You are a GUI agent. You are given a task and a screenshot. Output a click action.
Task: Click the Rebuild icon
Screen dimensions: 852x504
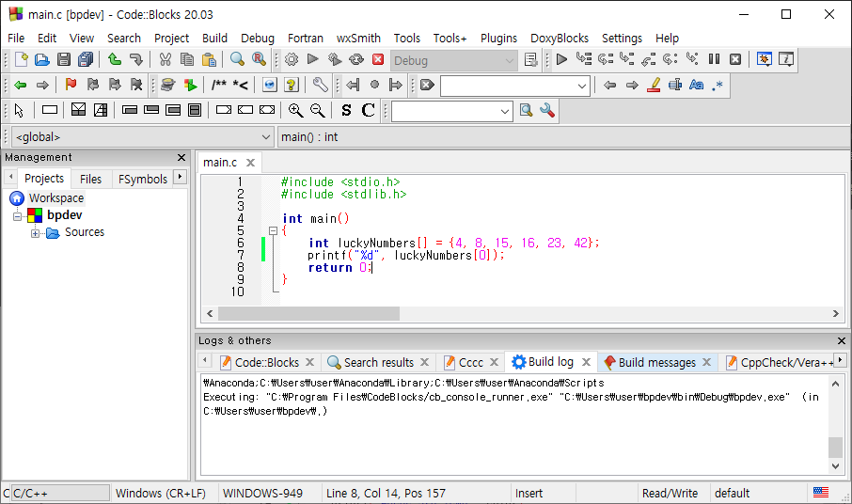356,59
